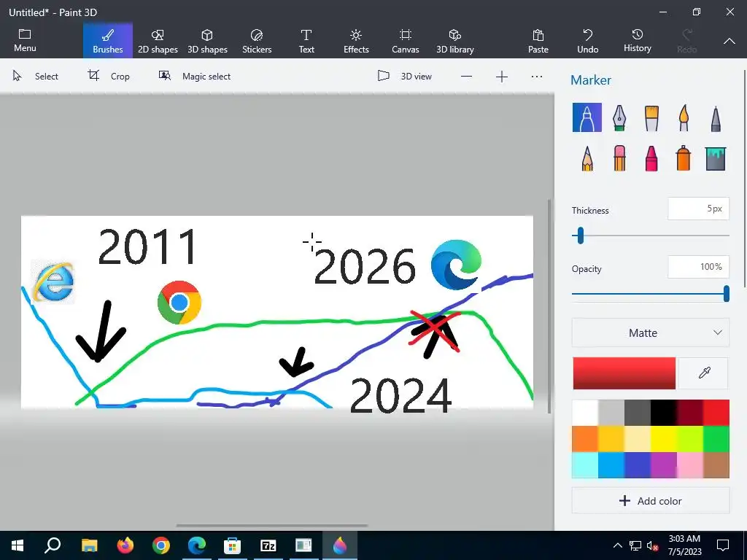Pick the light gray swatch

point(611,413)
